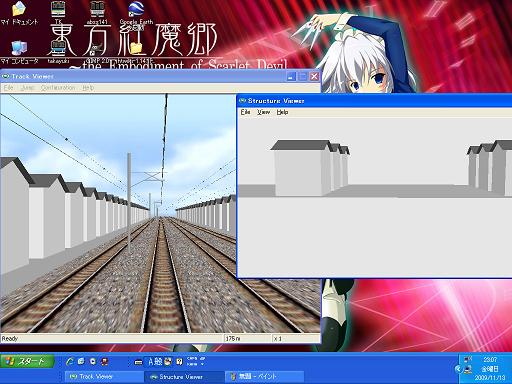The width and height of the screenshot is (512, 384).
Task: Click the Structure Viewer title bar
Action: point(374,101)
